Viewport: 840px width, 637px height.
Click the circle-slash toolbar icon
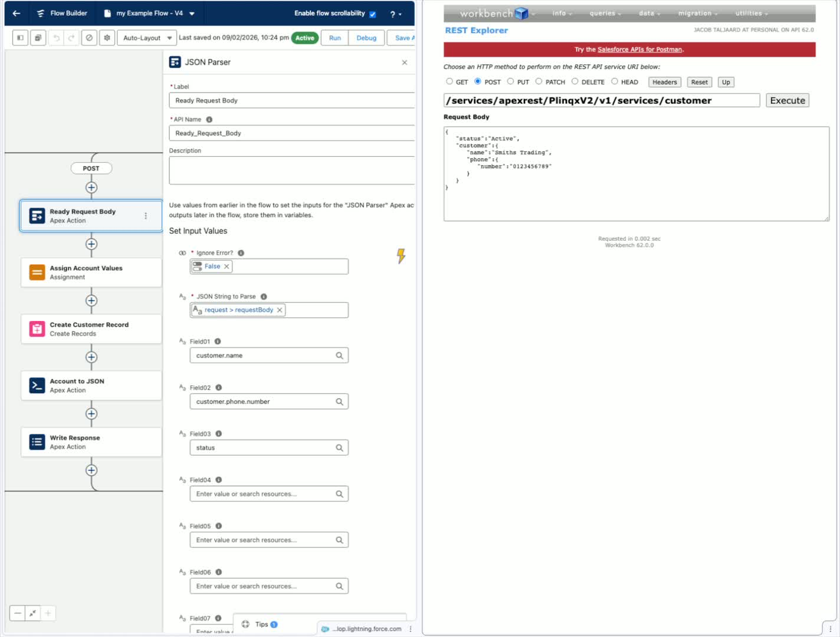pyautogui.click(x=89, y=38)
